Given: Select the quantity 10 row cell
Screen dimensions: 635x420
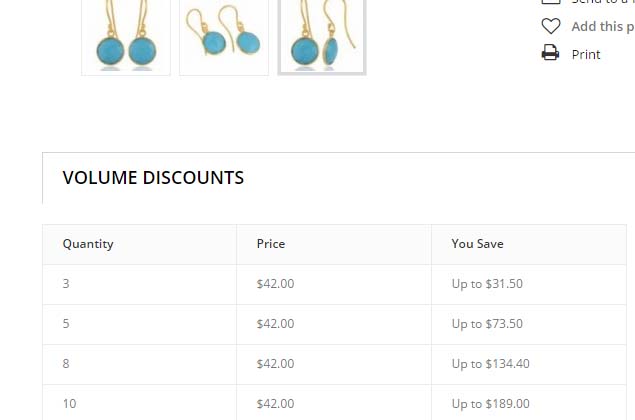Looking at the screenshot, I should [x=69, y=404].
